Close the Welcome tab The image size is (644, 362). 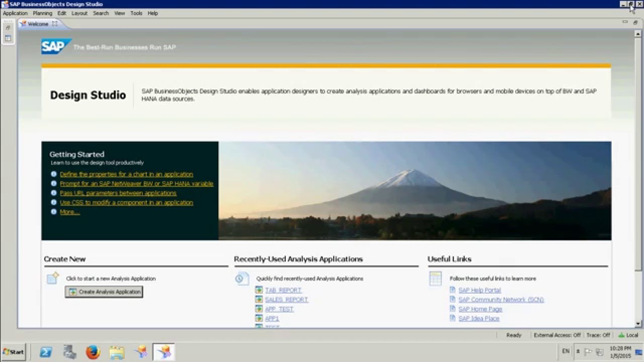tap(55, 24)
